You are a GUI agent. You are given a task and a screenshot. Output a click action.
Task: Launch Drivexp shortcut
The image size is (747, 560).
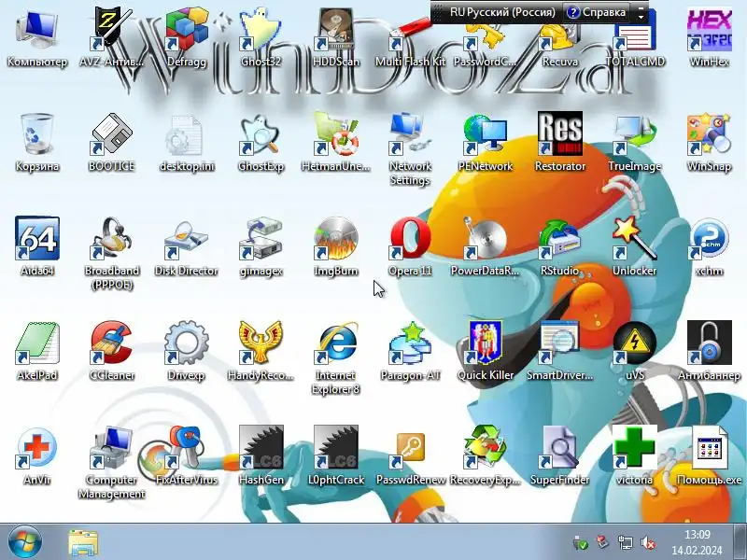pyautogui.click(x=186, y=351)
